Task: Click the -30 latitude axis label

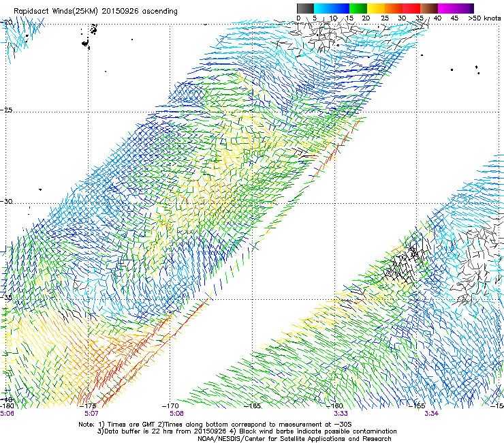Action: pos(6,201)
